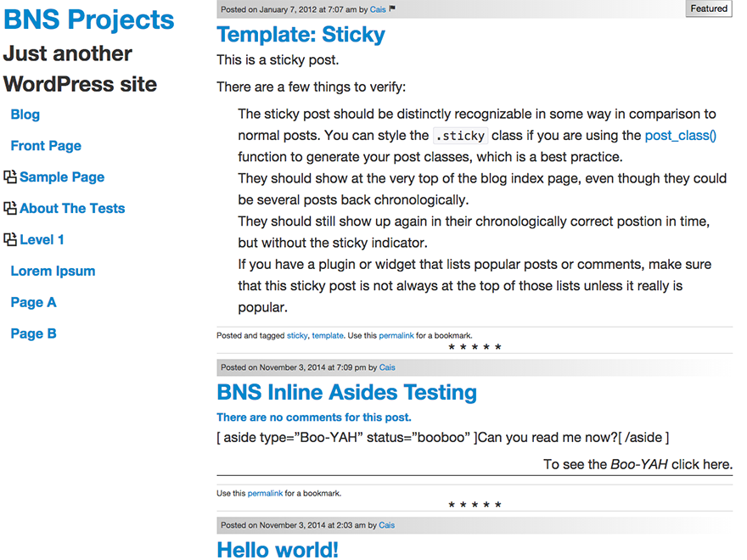The height and width of the screenshot is (560, 747).
Task: Open the Lorem Ipsum page link
Action: point(53,272)
